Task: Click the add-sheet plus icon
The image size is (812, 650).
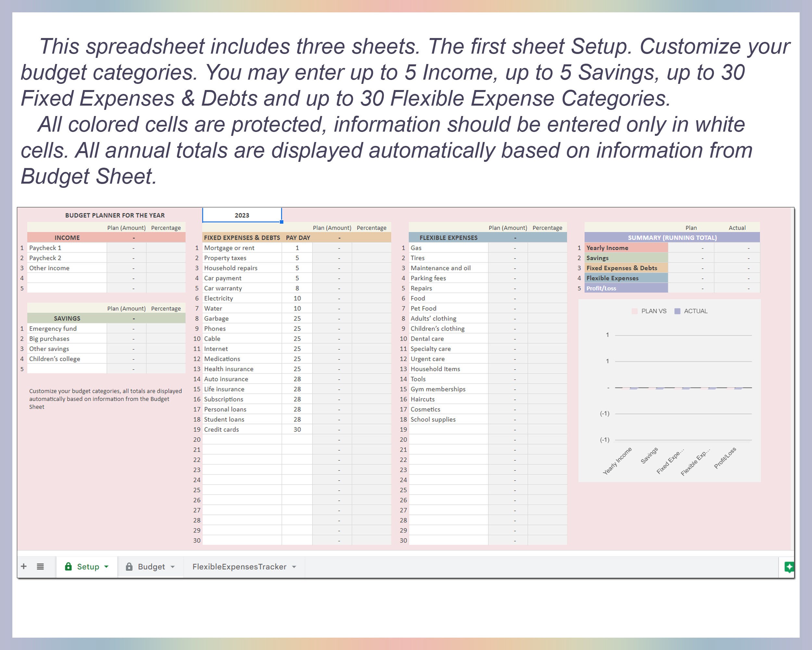Action: coord(24,566)
